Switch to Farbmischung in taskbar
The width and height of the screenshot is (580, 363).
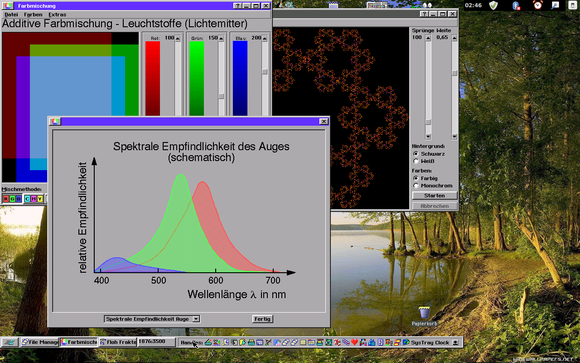(x=78, y=342)
